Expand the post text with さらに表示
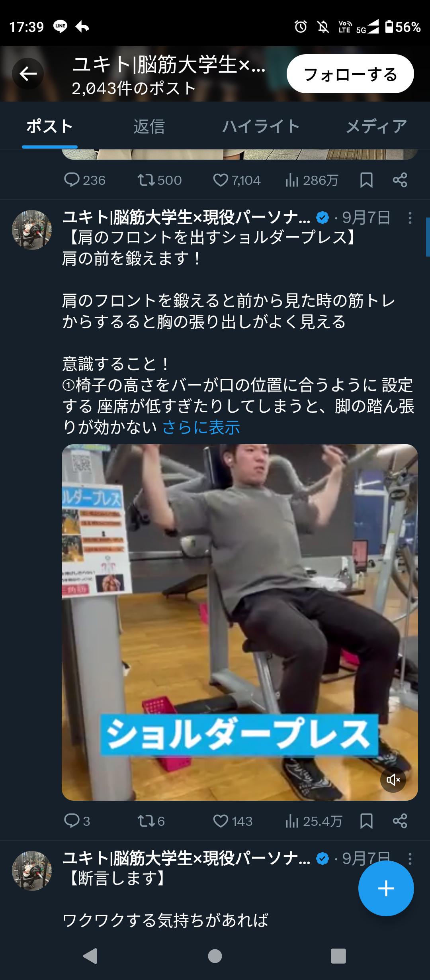This screenshot has width=430, height=980. coord(201,427)
